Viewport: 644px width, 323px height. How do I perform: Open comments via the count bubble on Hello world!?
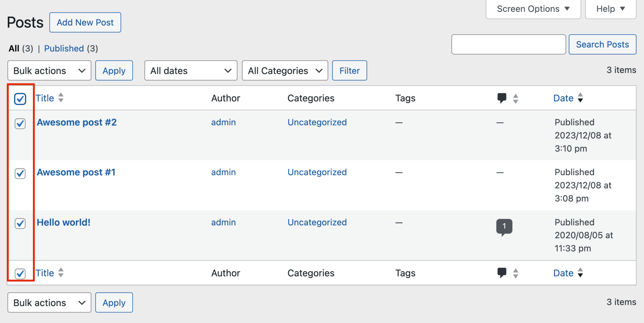[x=504, y=226]
